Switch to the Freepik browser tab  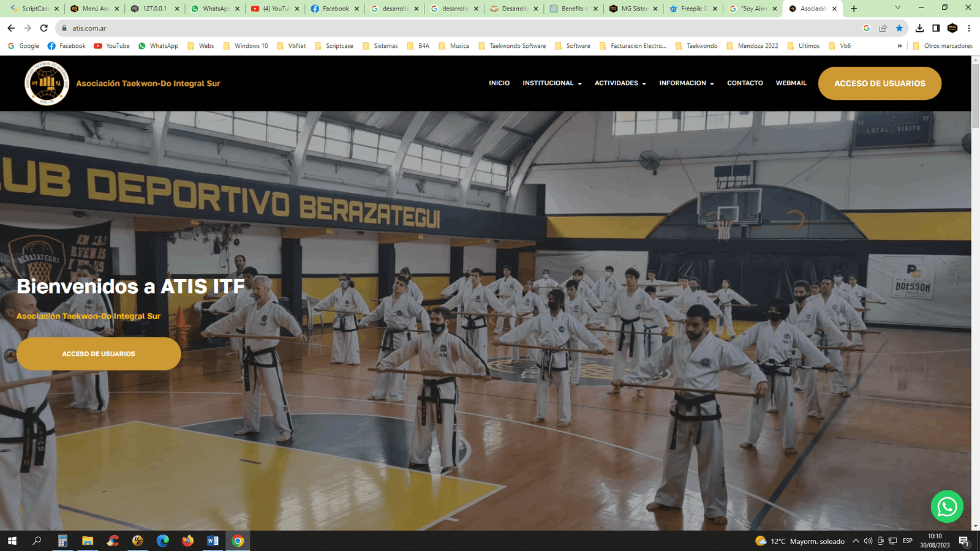coord(693,9)
